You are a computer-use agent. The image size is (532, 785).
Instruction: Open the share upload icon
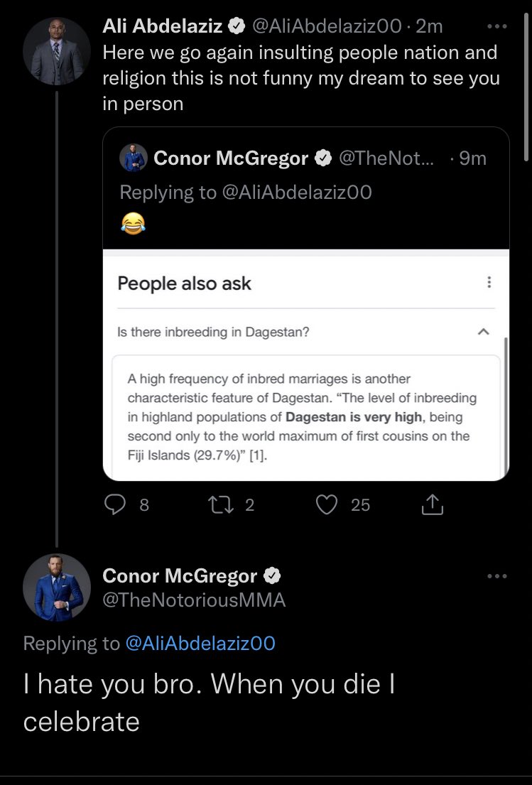click(433, 504)
